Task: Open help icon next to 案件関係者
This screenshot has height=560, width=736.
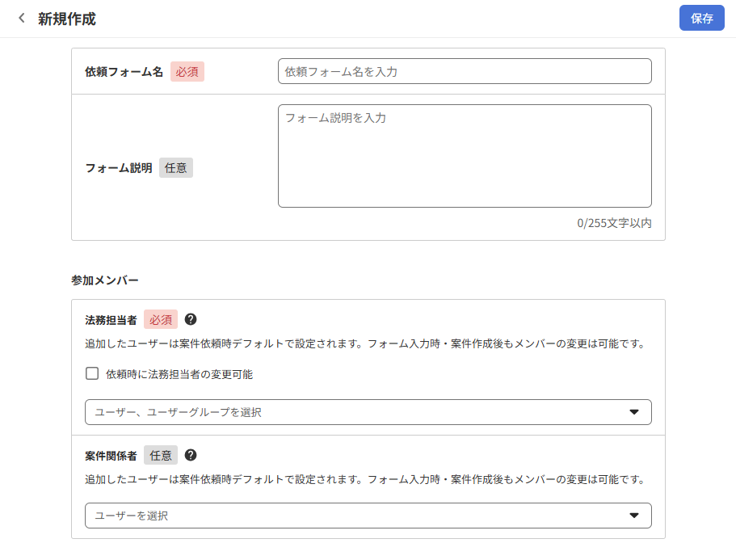Action: coord(191,455)
